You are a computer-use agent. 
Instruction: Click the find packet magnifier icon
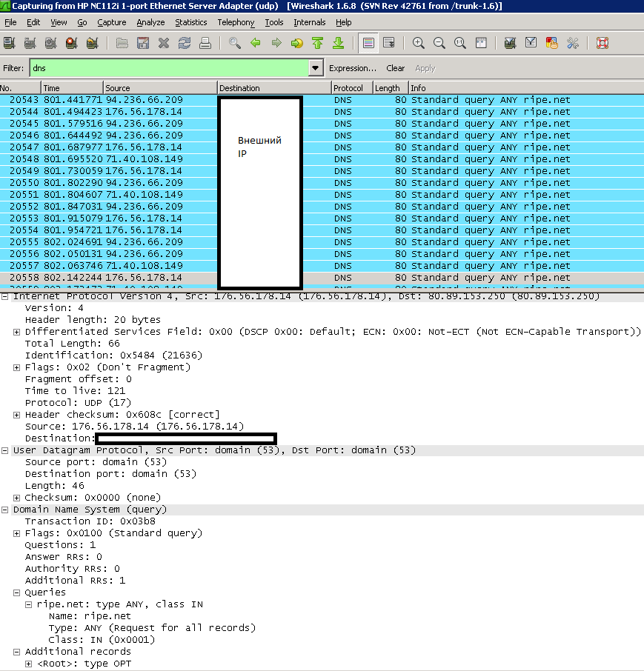click(235, 43)
